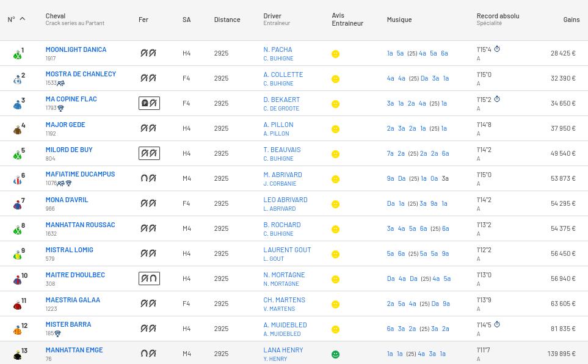Image resolution: width=588 pixels, height=364 pixels.
Task: Click Moonlight Danica's jockey silk icon
Action: tap(18, 54)
